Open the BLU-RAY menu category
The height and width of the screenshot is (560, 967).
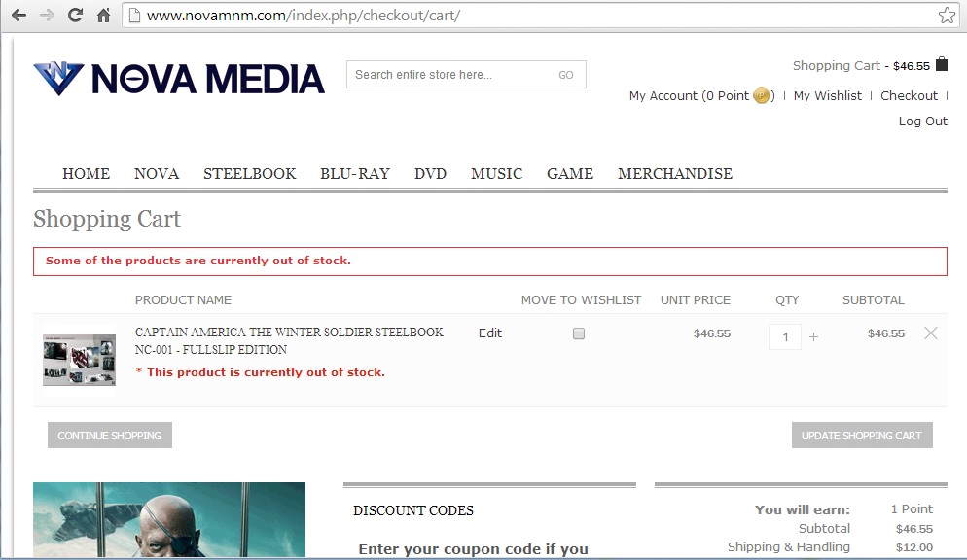point(355,174)
